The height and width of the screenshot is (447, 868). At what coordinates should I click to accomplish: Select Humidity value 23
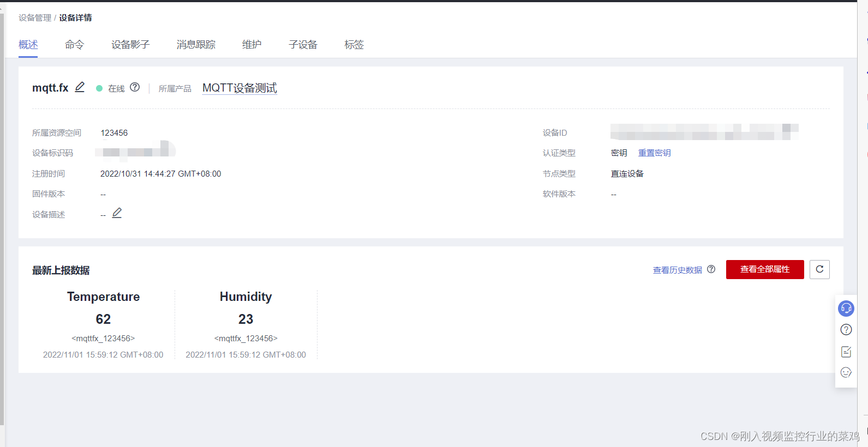tap(246, 319)
